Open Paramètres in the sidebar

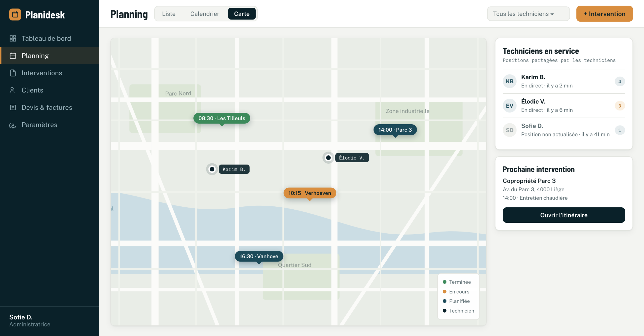tap(50, 125)
